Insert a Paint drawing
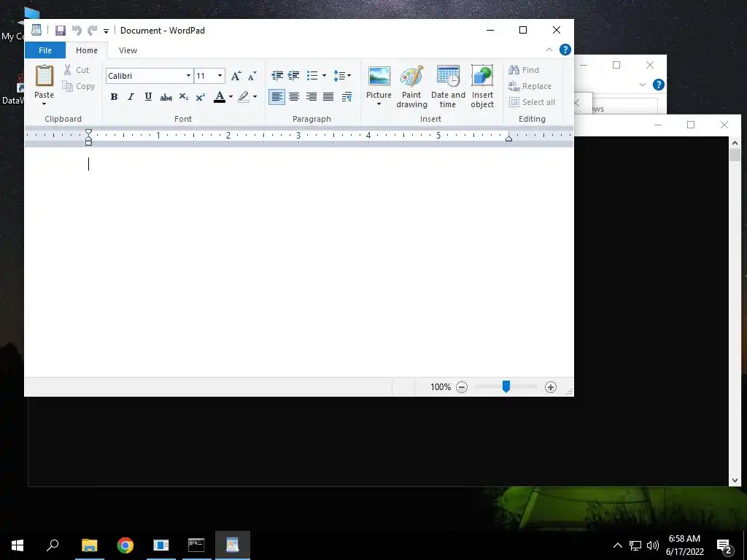747x560 pixels. [411, 87]
